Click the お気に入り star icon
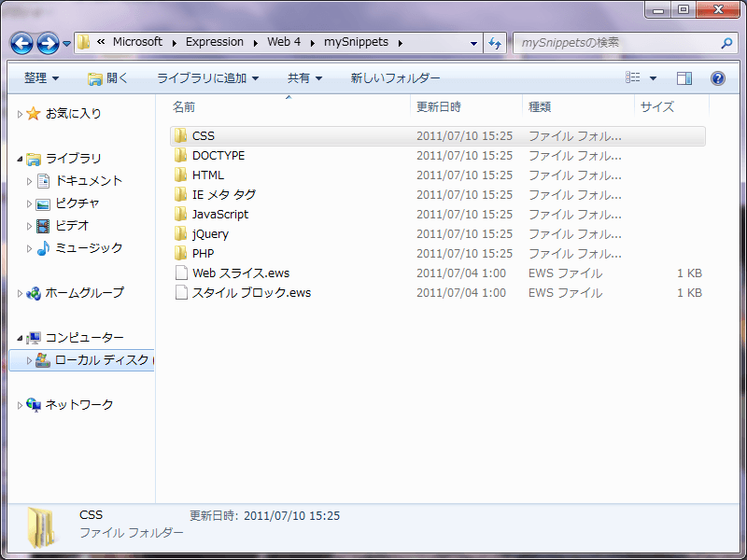Image resolution: width=747 pixels, height=560 pixels. click(x=34, y=113)
